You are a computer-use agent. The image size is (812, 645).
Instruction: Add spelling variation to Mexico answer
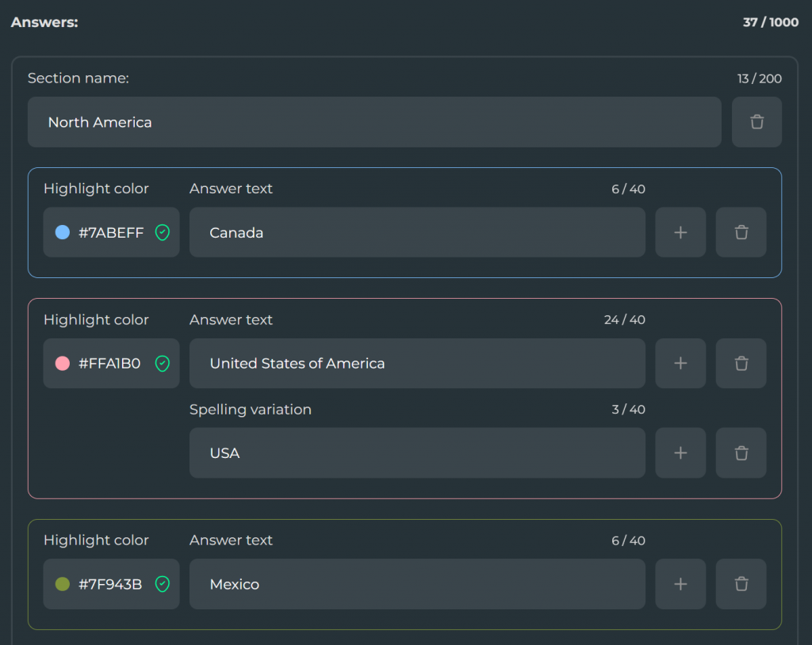pyautogui.click(x=680, y=584)
